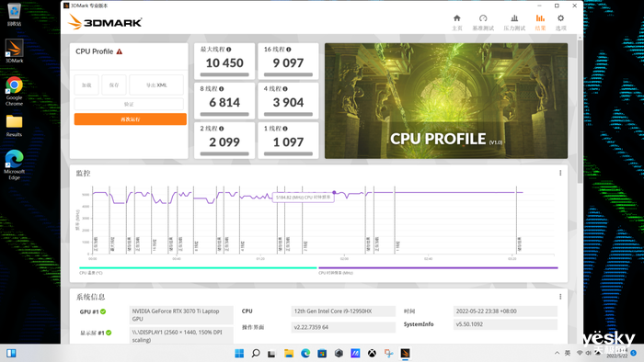Viewport: 644px width, 362px height.
Task: Click the max threads score bar
Action: [224, 74]
